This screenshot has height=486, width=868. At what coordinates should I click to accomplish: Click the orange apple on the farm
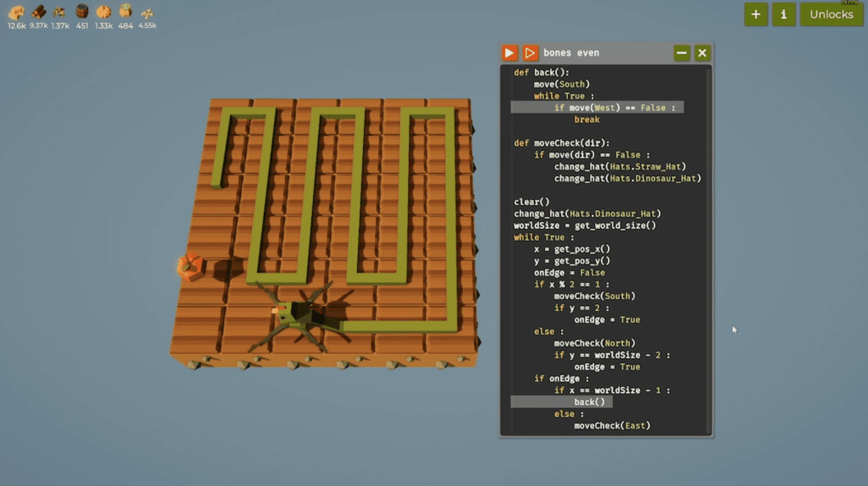(190, 266)
